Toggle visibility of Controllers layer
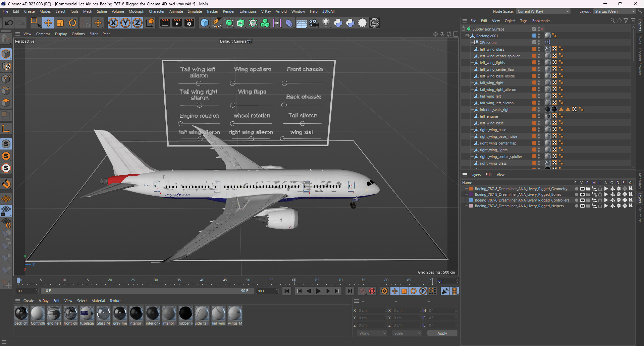Screen dimensions: 644x346 click(582, 200)
